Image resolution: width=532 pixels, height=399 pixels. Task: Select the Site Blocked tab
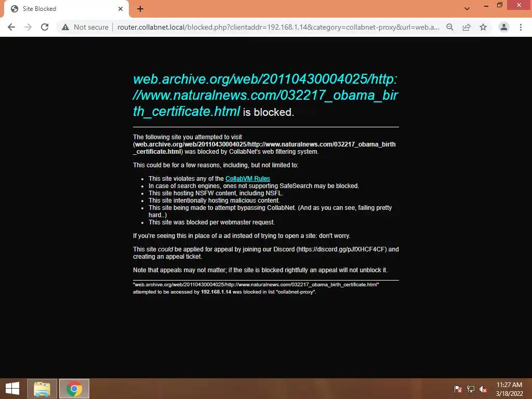tap(66, 9)
